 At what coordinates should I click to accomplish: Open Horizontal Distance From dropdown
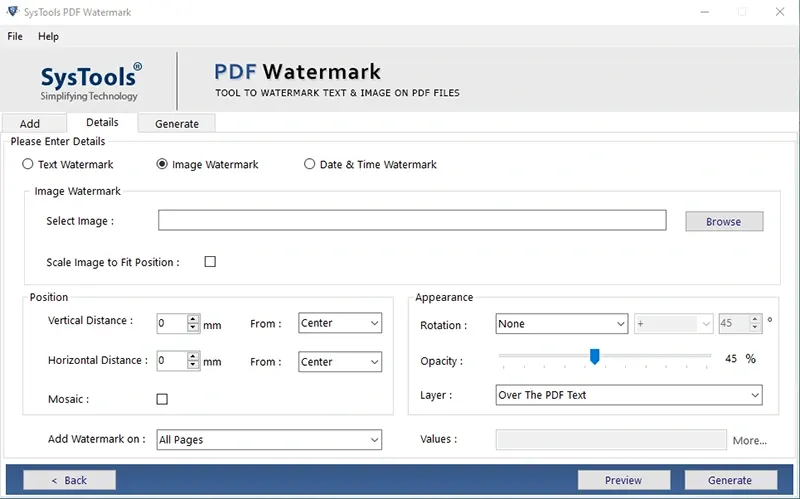click(340, 362)
